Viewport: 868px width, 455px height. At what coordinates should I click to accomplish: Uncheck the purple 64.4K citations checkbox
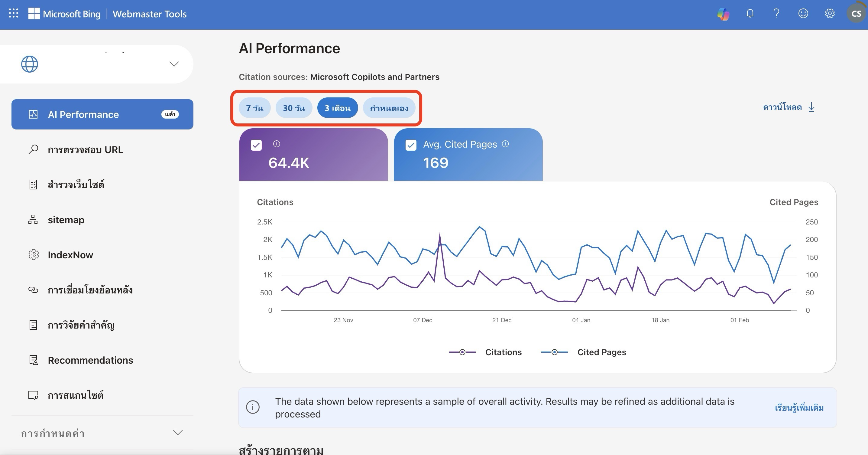click(x=256, y=146)
